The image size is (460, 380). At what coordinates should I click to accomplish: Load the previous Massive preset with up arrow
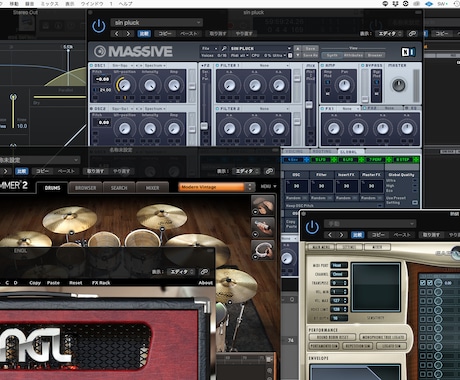click(x=298, y=48)
